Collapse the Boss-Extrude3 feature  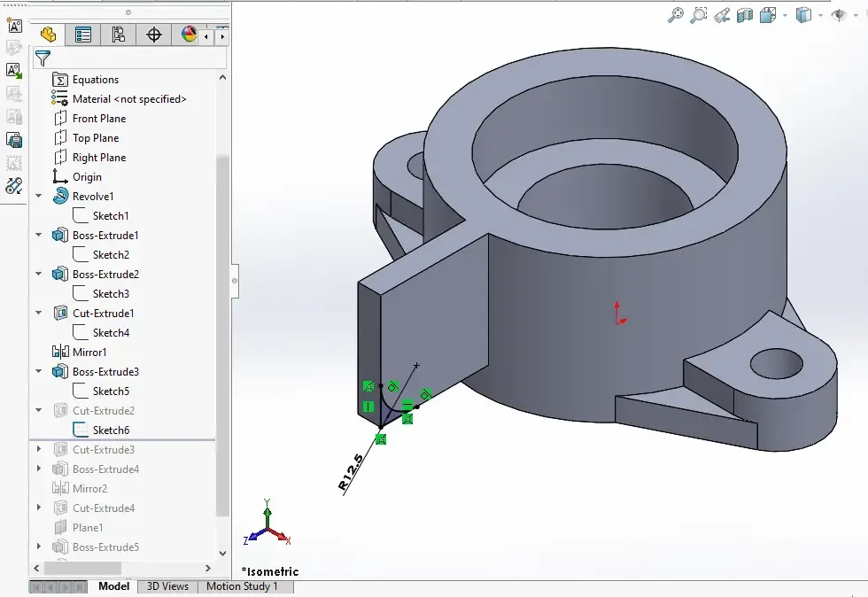pyautogui.click(x=39, y=371)
